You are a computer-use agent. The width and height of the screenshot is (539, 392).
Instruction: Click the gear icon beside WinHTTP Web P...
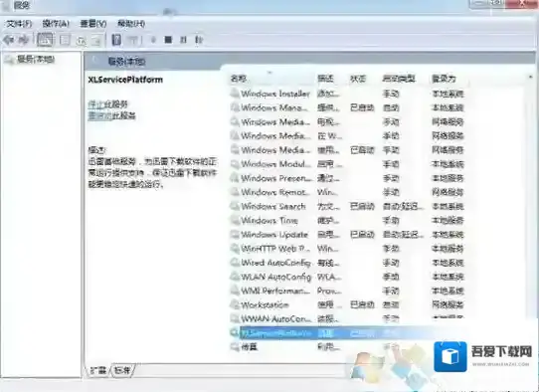point(235,249)
